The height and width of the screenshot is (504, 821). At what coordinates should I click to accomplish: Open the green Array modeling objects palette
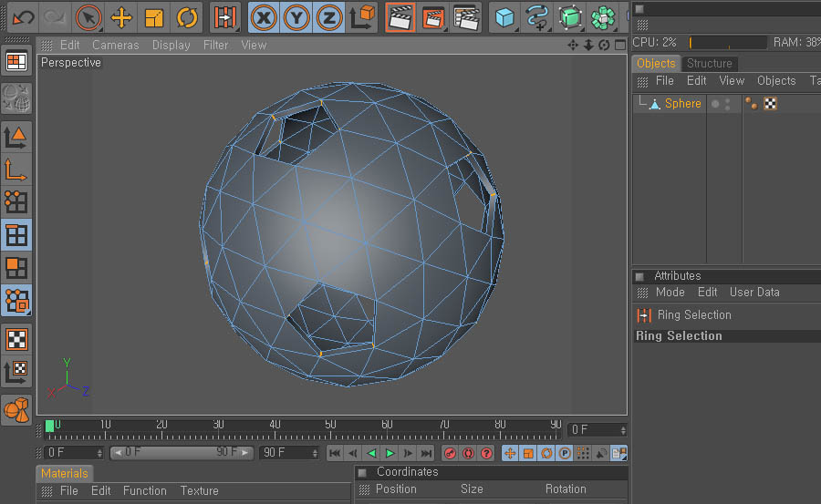pyautogui.click(x=603, y=16)
